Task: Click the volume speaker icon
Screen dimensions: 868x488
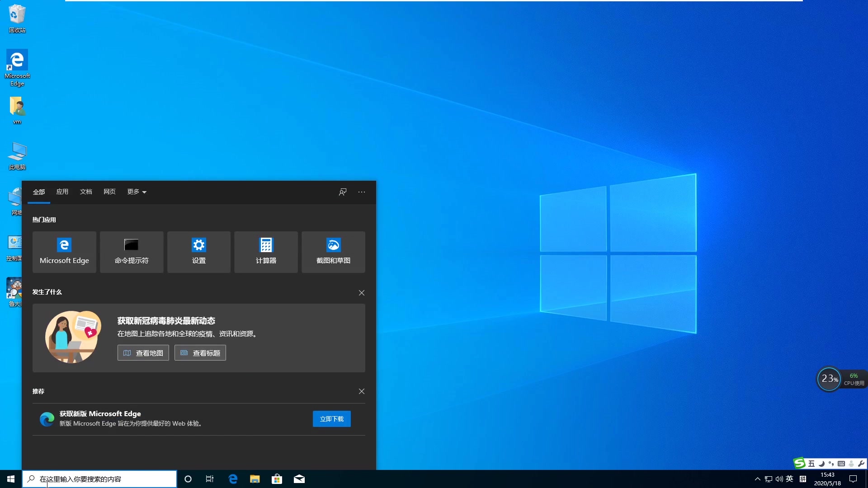Action: click(779, 479)
